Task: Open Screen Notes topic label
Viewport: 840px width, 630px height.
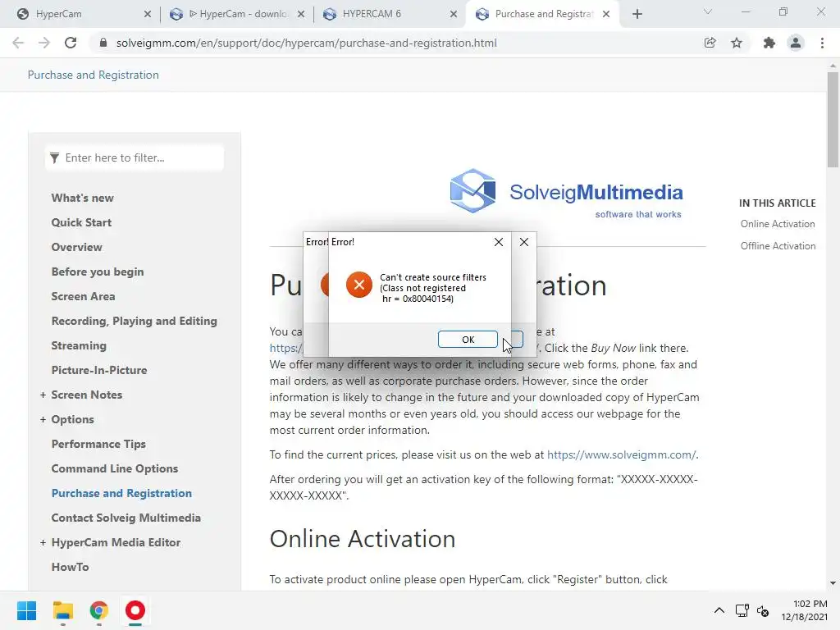Action: [x=87, y=395]
